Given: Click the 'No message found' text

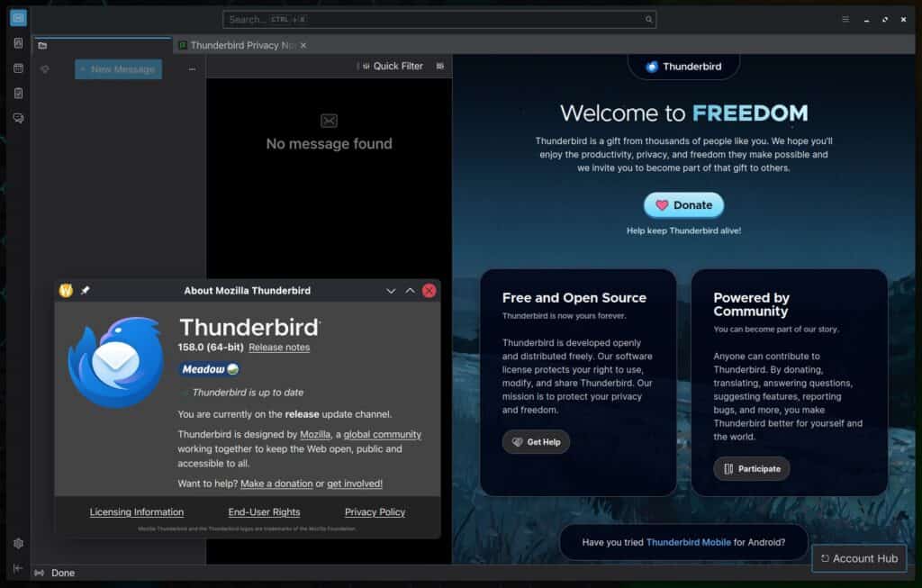Looking at the screenshot, I should click(x=329, y=143).
